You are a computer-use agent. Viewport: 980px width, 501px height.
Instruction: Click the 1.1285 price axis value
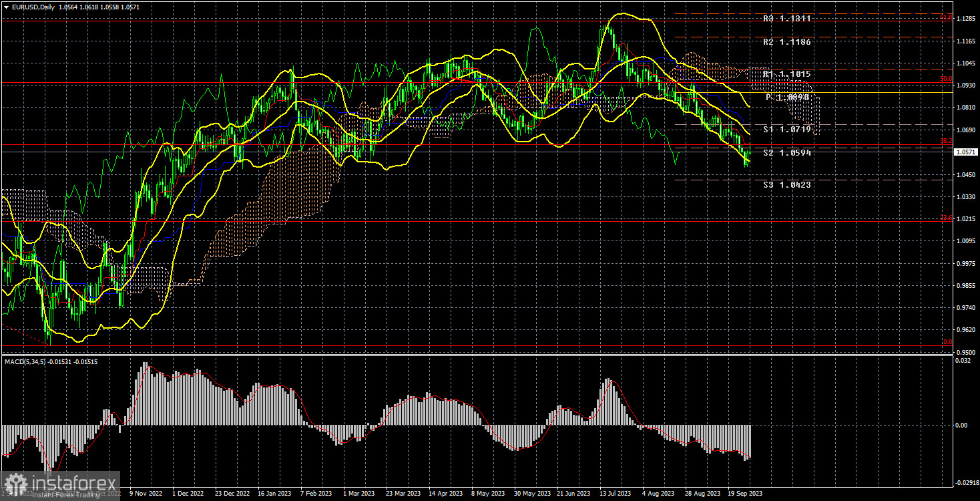point(966,19)
